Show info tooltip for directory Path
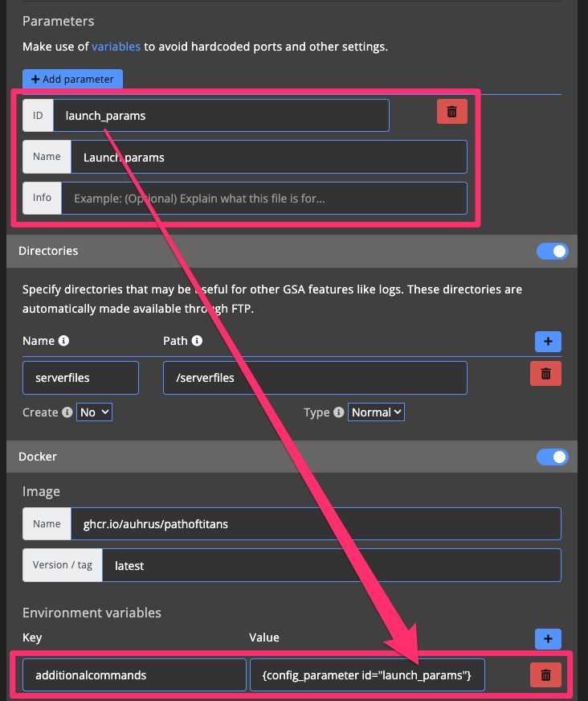The width and height of the screenshot is (588, 701). [197, 341]
